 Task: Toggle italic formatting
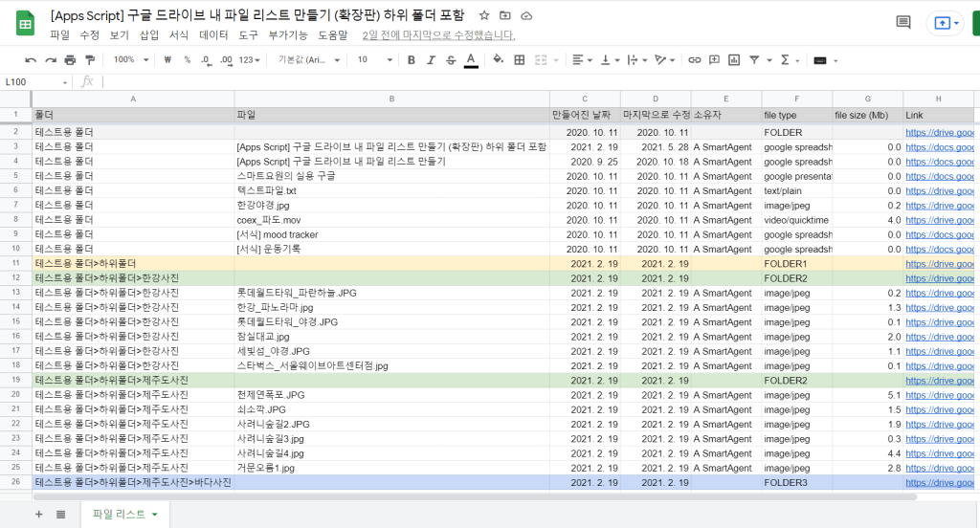[x=431, y=59]
